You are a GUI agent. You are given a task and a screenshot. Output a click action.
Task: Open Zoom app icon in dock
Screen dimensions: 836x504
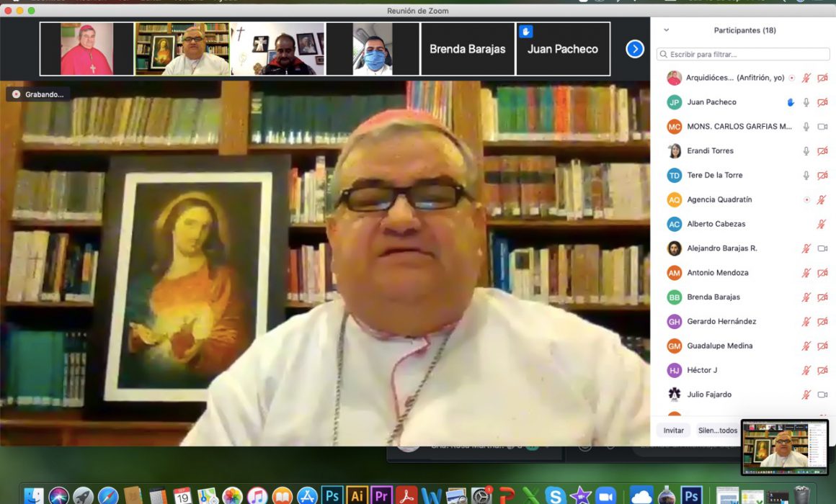tap(605, 495)
